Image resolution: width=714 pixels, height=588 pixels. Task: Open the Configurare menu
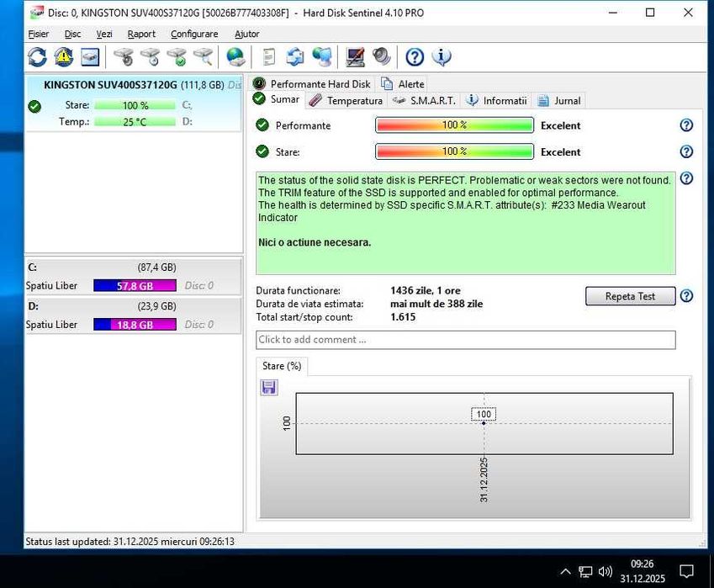tap(194, 34)
